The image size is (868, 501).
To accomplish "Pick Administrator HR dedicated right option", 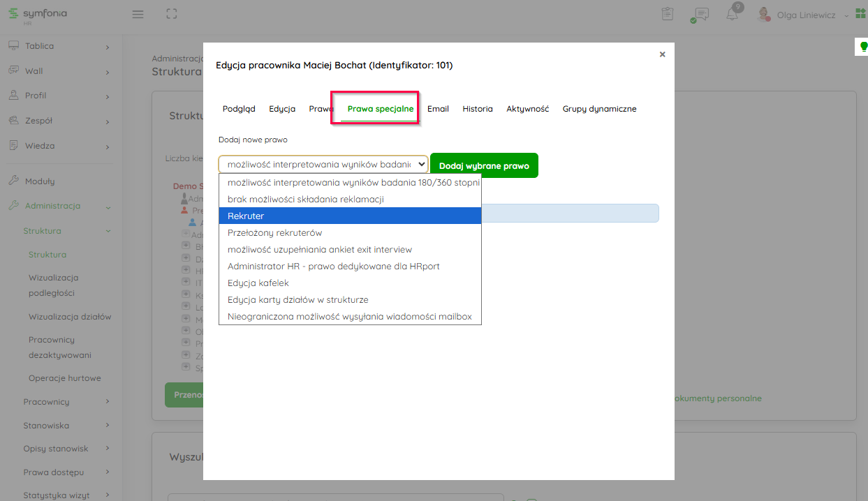I will 350,267.
